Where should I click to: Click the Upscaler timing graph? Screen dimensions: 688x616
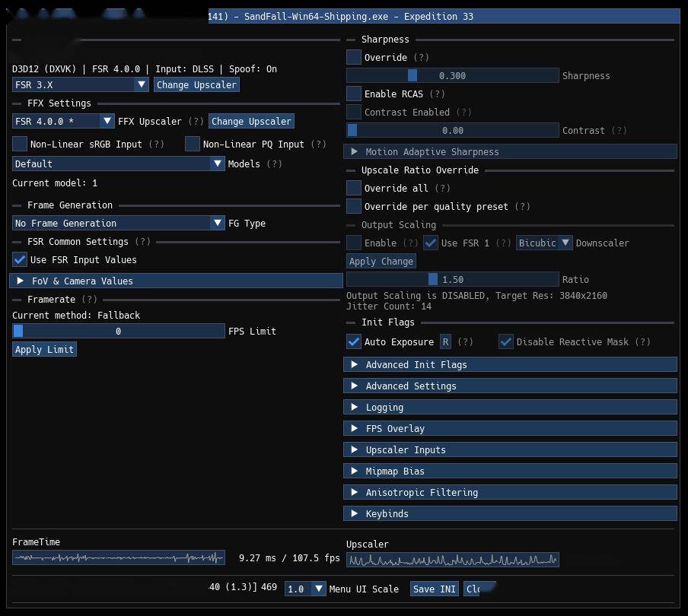coord(452,560)
